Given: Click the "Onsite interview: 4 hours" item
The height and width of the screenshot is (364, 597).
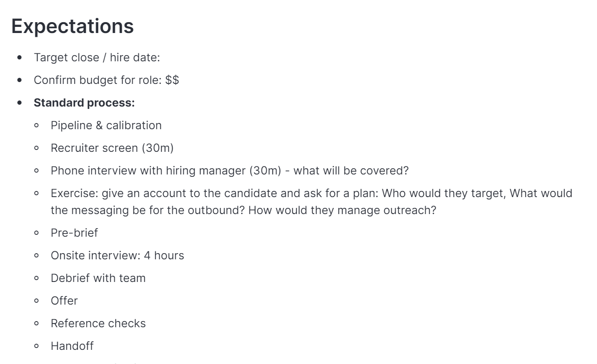Looking at the screenshot, I should (x=117, y=256).
